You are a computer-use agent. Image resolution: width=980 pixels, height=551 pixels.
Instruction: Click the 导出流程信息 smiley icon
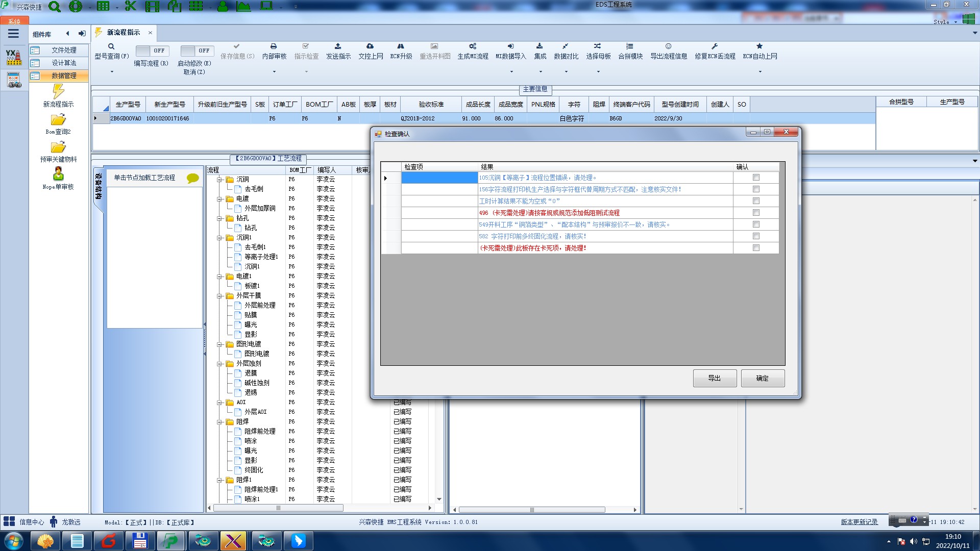coord(668,46)
